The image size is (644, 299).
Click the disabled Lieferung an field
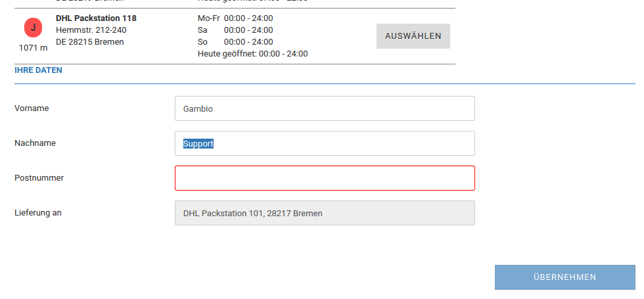[x=325, y=213]
